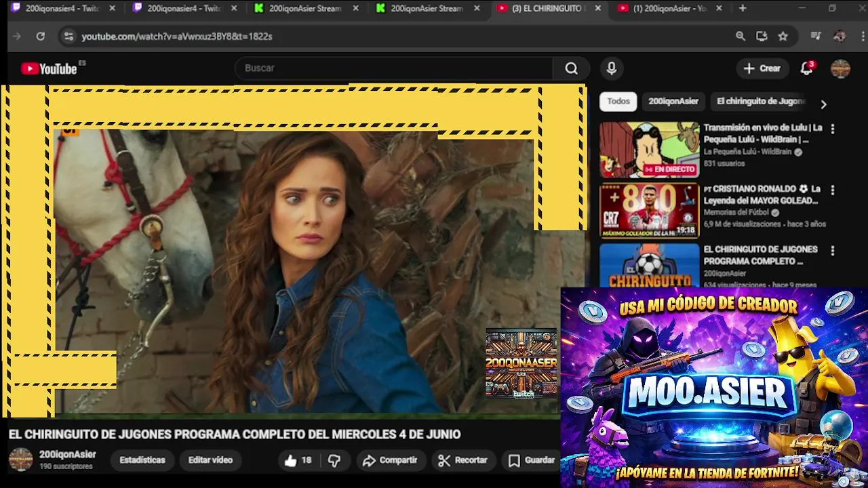The height and width of the screenshot is (488, 868).
Task: Open CRISTIANO RONALDO La Leyenda title
Action: click(x=762, y=195)
